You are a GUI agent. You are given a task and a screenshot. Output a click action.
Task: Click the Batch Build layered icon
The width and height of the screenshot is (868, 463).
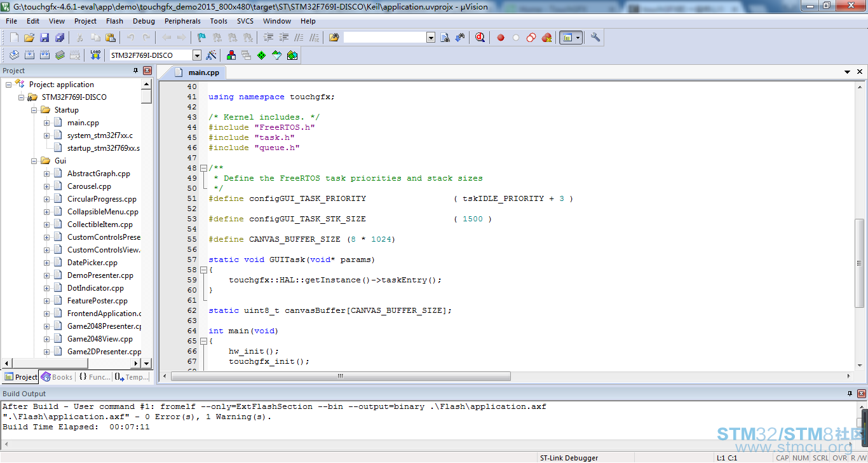(x=60, y=55)
